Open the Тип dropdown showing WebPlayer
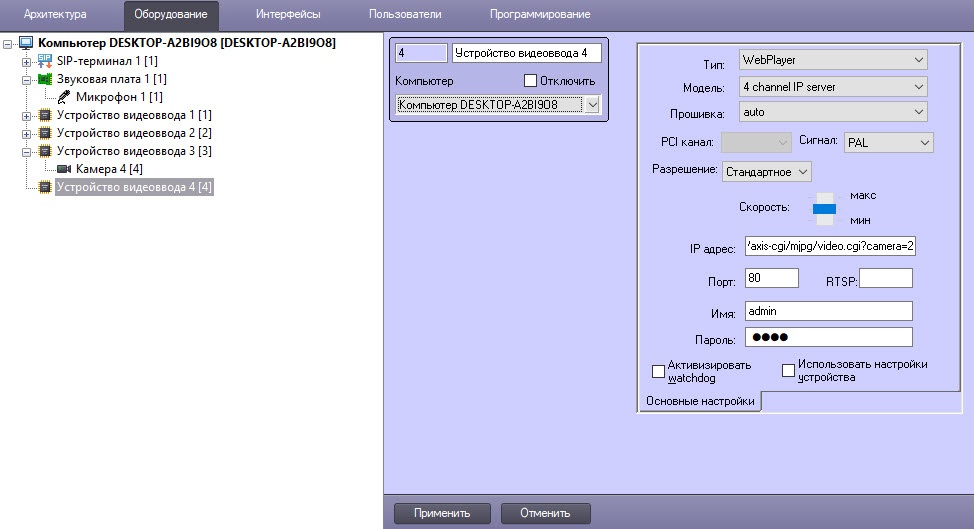The image size is (974, 529). click(x=832, y=61)
